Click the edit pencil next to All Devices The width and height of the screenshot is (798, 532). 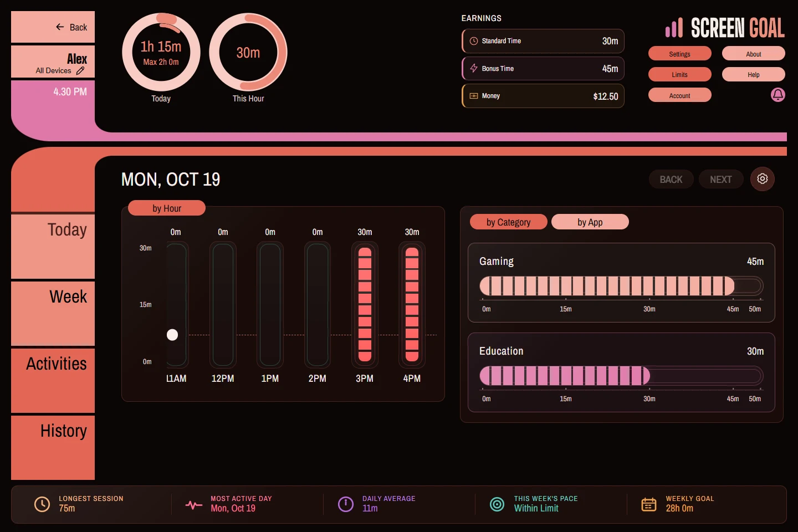click(80, 70)
